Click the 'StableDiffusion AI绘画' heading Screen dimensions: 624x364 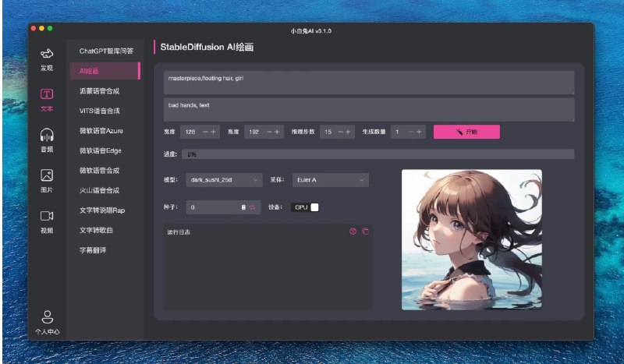(x=207, y=47)
